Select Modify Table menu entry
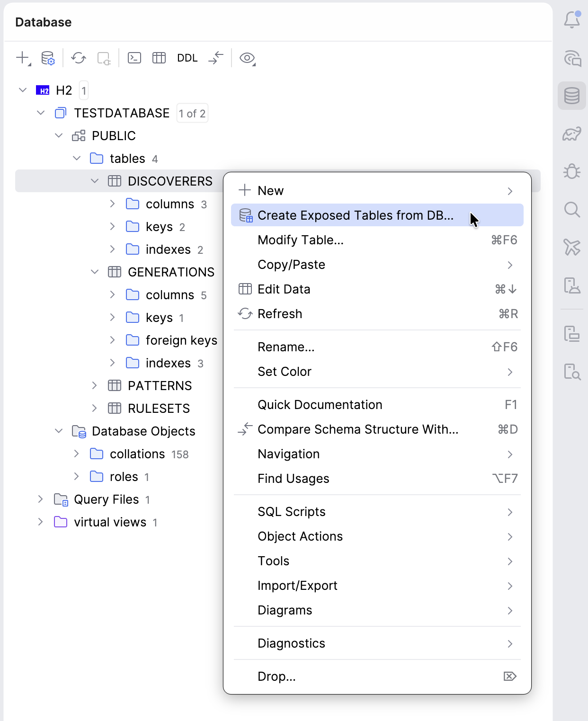The width and height of the screenshot is (588, 721). tap(377, 240)
